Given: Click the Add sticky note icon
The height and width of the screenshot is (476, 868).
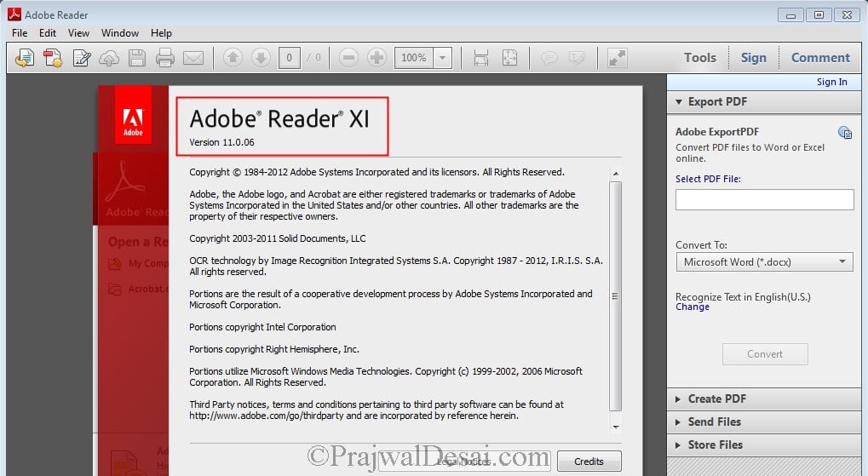Looking at the screenshot, I should [x=549, y=58].
